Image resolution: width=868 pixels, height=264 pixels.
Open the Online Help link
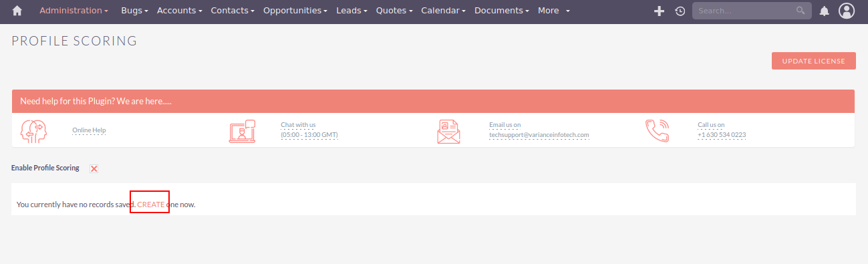coord(89,130)
